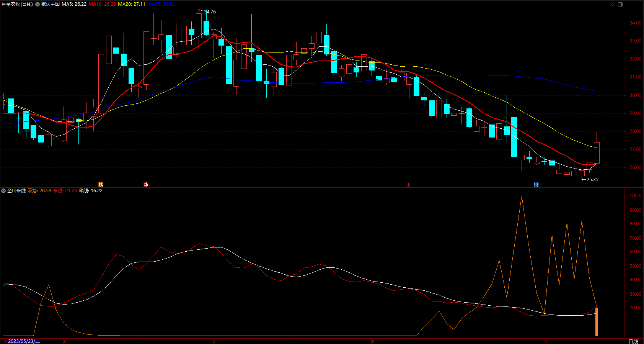Image resolution: width=644 pixels, height=344 pixels.
Task: Click the orange 吸筹 bar at chart end
Action: point(597,322)
